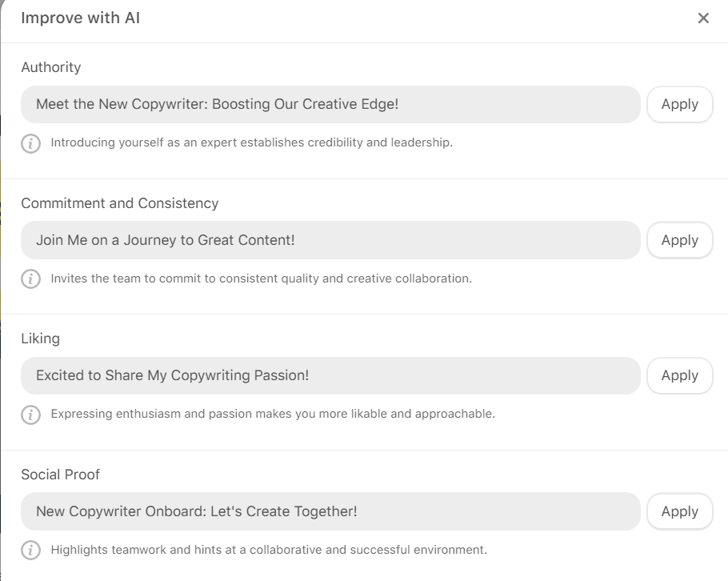The image size is (728, 581).
Task: Click the close X on Improve with AI dialog
Action: click(703, 18)
